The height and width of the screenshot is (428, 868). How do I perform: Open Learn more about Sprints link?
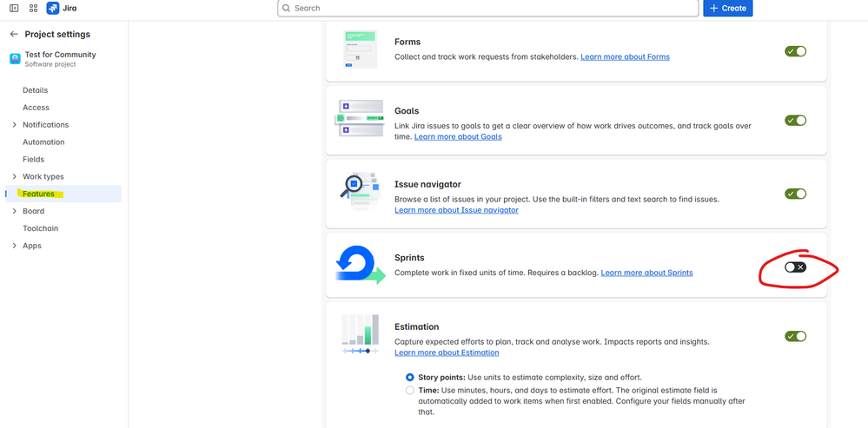tap(647, 273)
